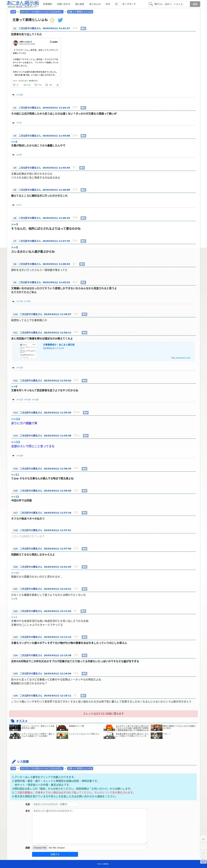Click reply arrow icon under post 9
Image resolution: width=207 pixels, height=868 pixels.
(13, 301)
